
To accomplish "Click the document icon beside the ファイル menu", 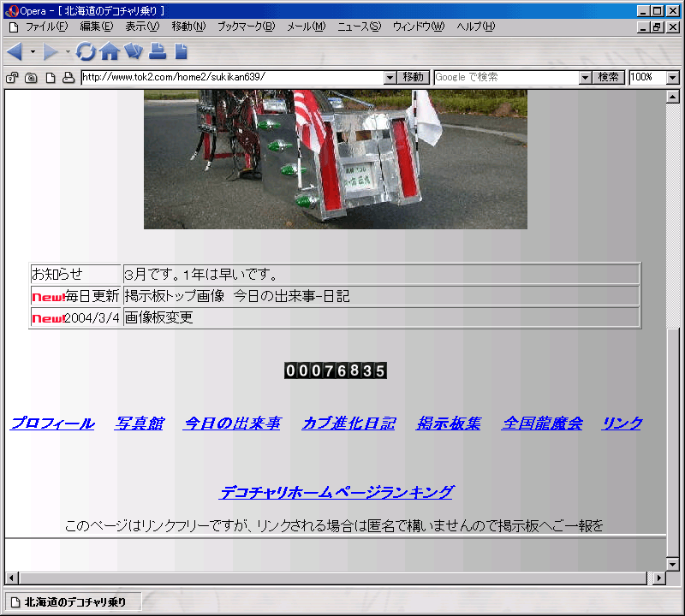I will [14, 27].
